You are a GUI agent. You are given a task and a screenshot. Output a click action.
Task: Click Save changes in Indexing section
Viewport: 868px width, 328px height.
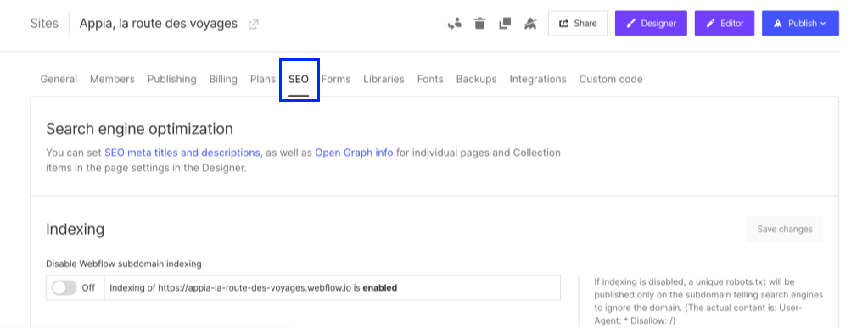click(784, 229)
